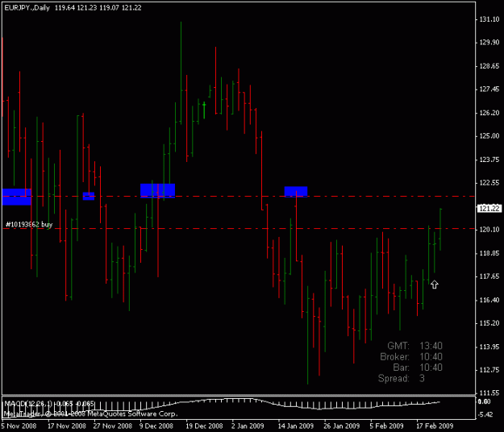
Task: Select the large blue rectangle above 9 Dec 2008
Action: click(157, 191)
